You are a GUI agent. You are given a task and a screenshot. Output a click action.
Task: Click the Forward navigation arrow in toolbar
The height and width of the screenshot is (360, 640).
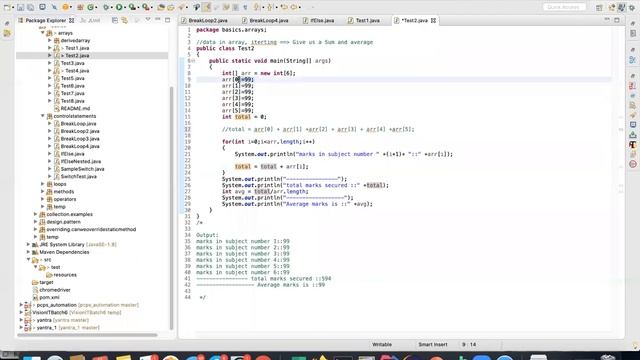294,7
